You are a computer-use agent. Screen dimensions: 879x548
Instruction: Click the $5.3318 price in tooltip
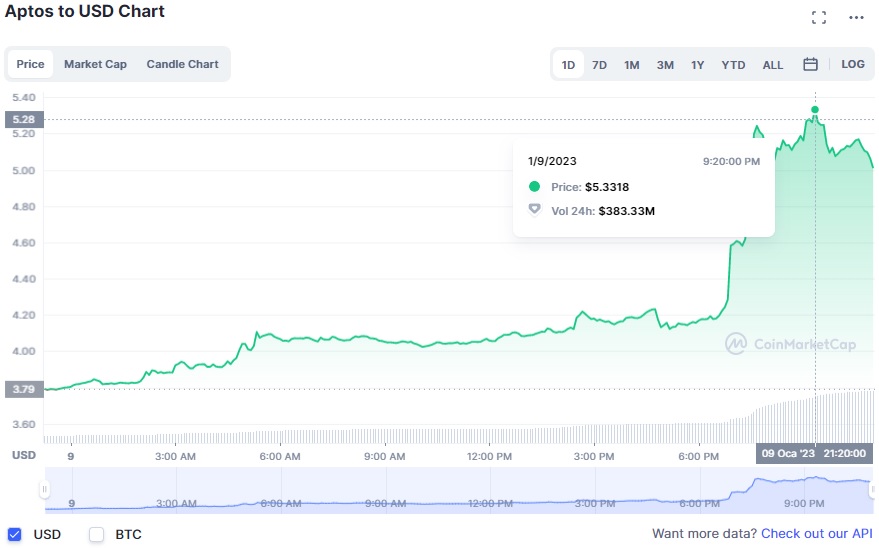607,187
